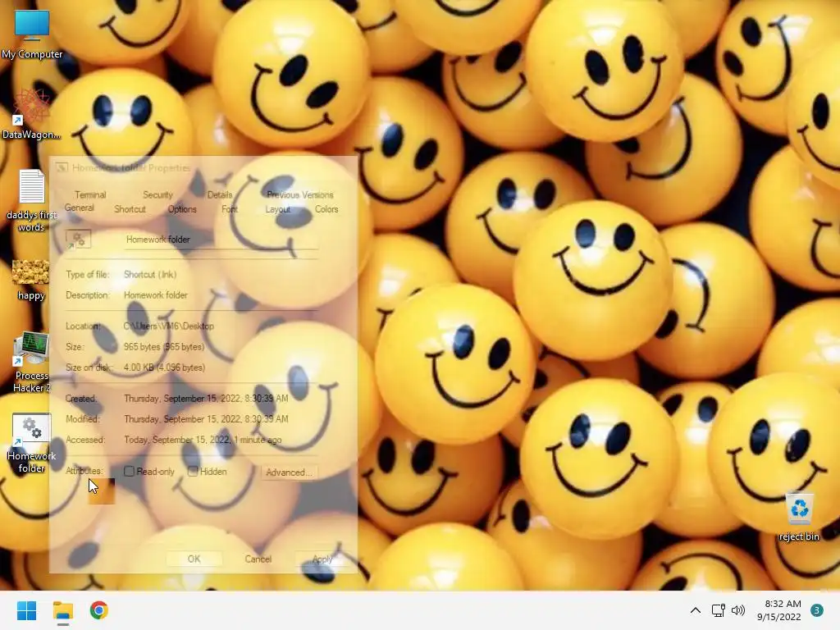Select the DataWagon shortcut icon
The image size is (840, 630).
[31, 114]
